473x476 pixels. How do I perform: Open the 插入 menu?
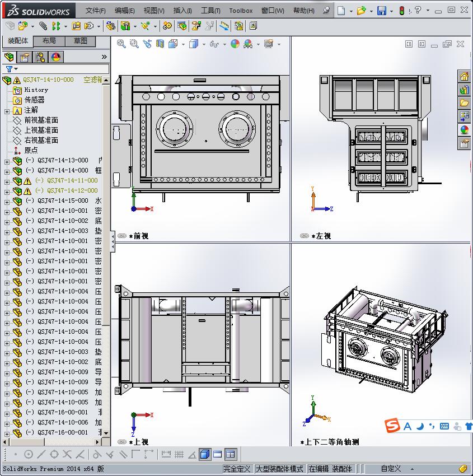point(182,10)
